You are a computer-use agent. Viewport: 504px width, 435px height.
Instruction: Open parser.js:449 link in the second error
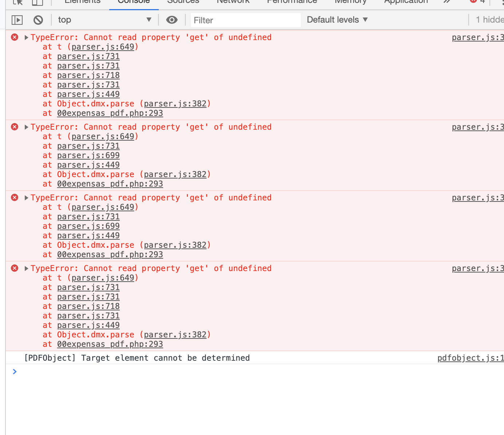(x=88, y=165)
